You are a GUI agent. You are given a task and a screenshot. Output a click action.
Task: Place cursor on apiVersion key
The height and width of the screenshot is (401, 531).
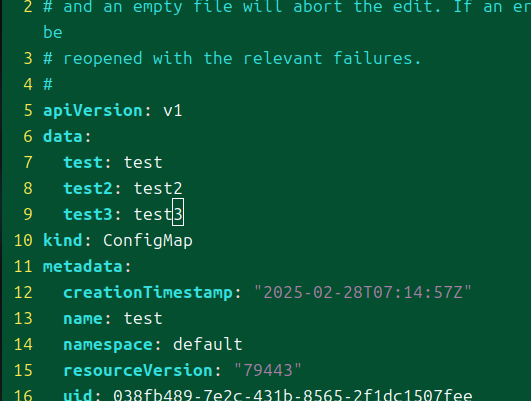tap(92, 111)
